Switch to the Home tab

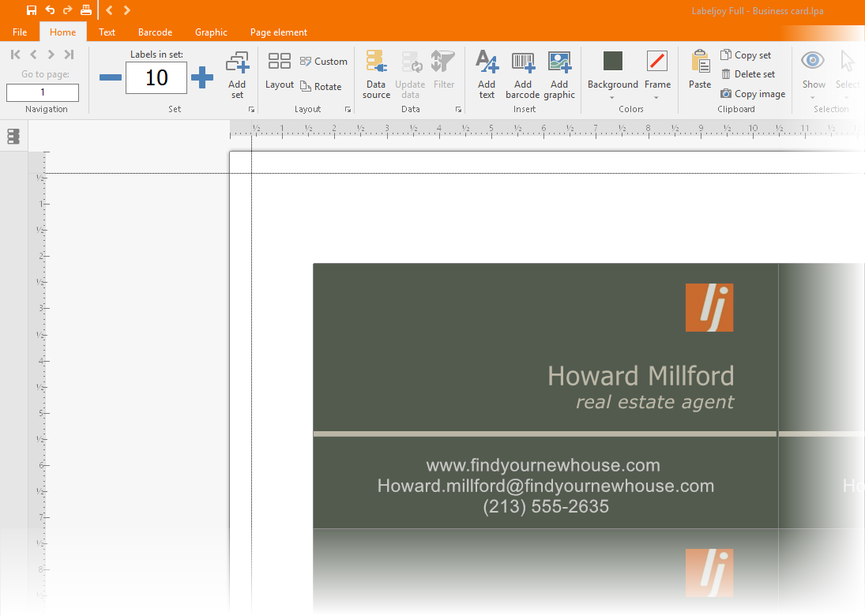[x=63, y=32]
